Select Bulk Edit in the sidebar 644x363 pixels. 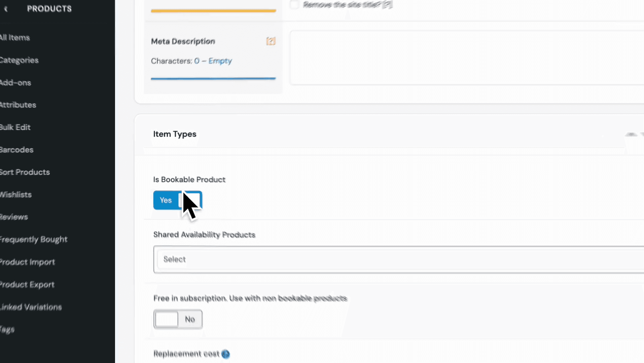(x=15, y=127)
